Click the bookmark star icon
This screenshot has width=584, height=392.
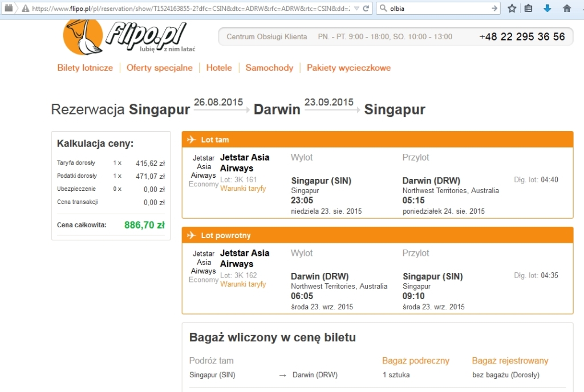pyautogui.click(x=512, y=8)
